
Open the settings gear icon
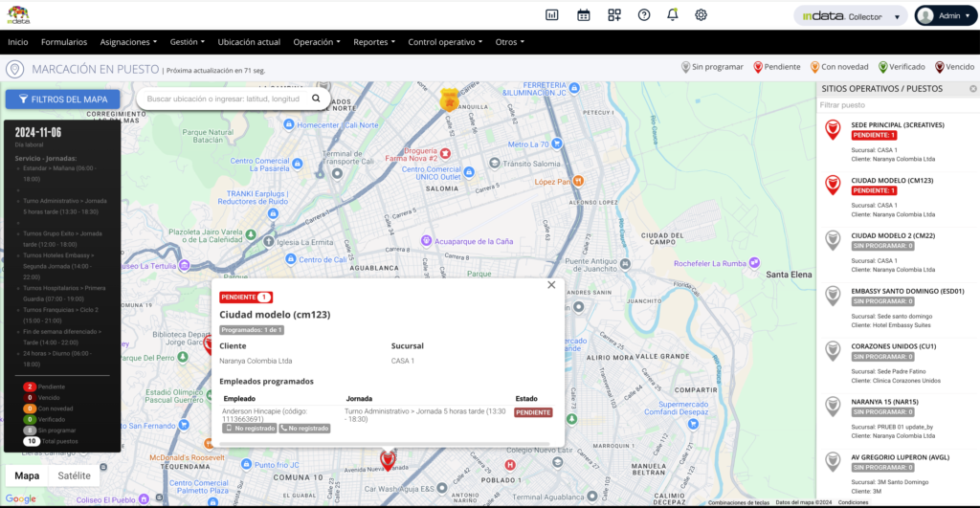(702, 14)
